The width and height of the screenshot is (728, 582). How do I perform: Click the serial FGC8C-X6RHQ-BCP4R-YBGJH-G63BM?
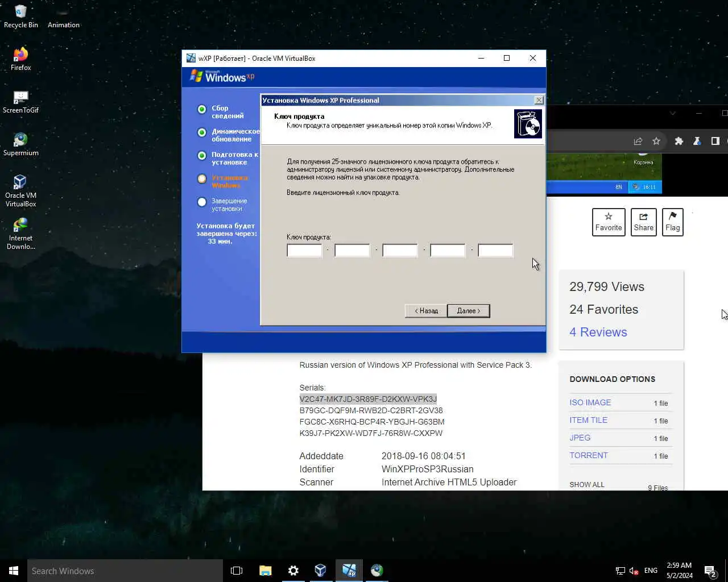(372, 422)
